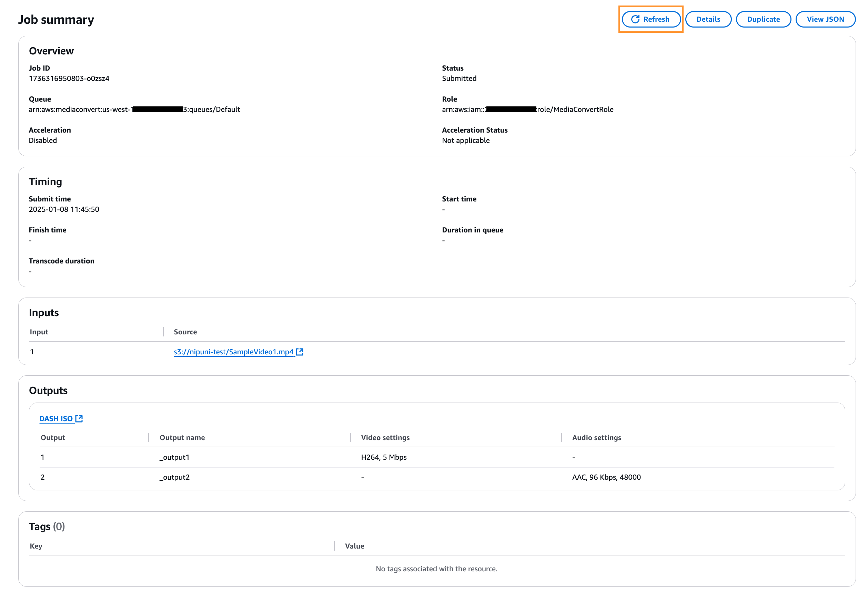Screen dimensions: 868x604
Task: Click the Key column header in Tags
Action: [36, 546]
